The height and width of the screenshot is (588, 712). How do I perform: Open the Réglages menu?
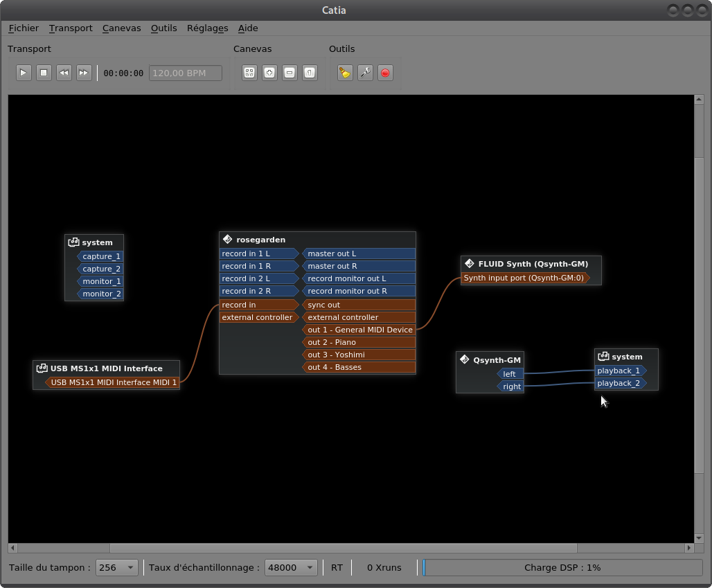click(207, 28)
